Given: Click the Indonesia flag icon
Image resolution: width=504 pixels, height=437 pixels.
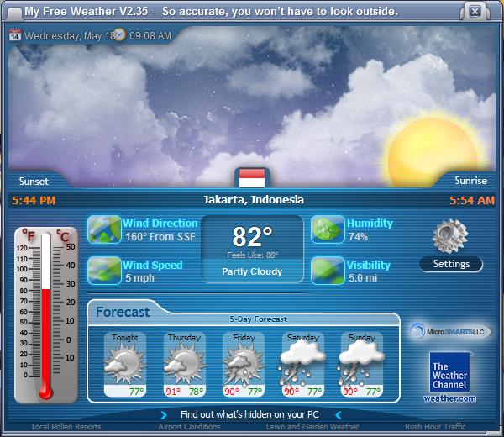Looking at the screenshot, I should [x=252, y=178].
